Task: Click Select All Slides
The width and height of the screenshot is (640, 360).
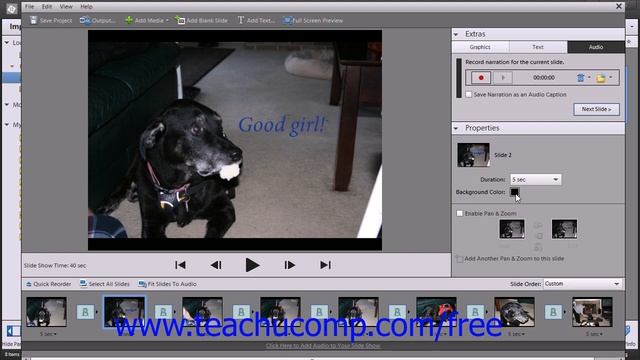Action: 105,284
